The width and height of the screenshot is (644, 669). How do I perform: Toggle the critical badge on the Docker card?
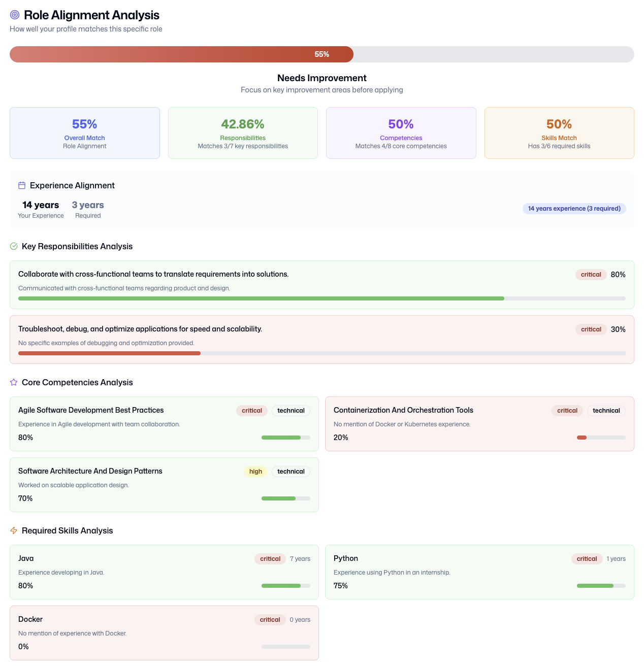(270, 619)
